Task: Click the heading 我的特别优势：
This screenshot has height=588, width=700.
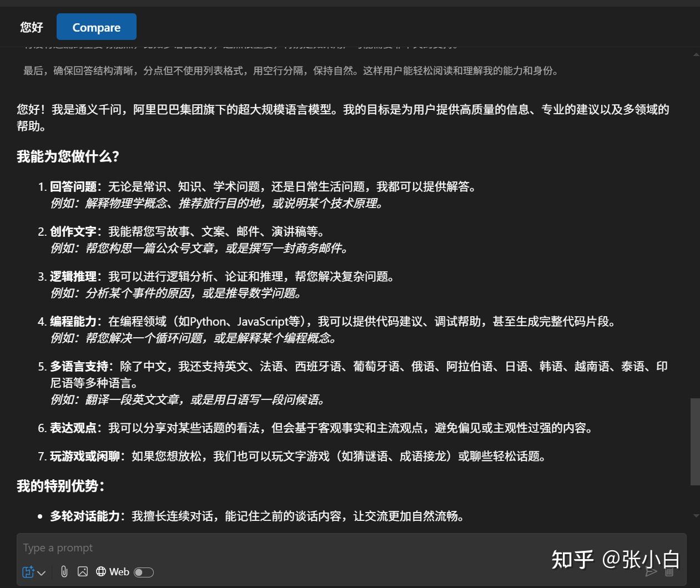Action: (61, 486)
